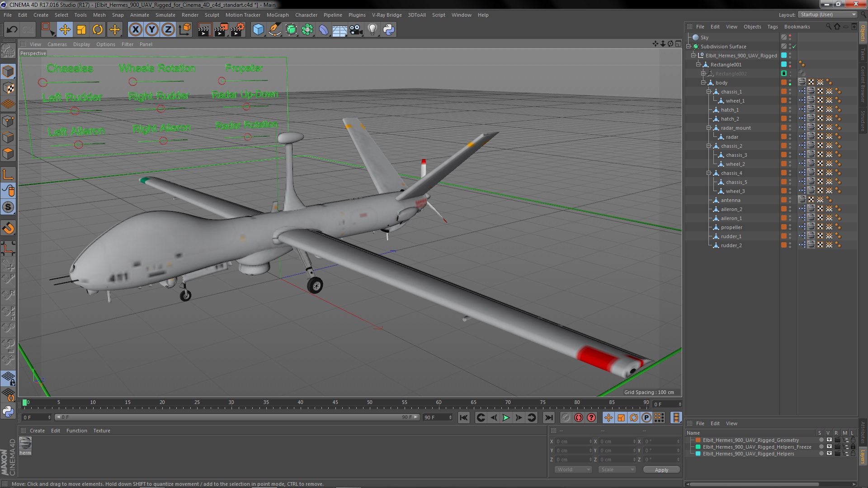Click the coordinate system icon
Viewport: 868px width, 488px height.
click(185, 30)
